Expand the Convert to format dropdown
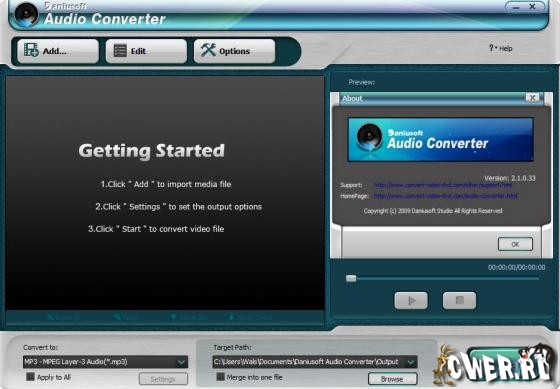 pos(181,362)
